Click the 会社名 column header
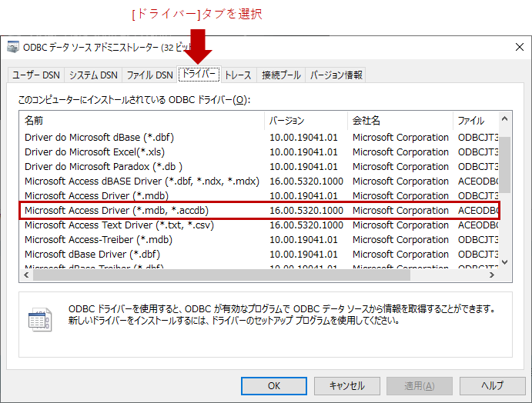 (x=400, y=121)
